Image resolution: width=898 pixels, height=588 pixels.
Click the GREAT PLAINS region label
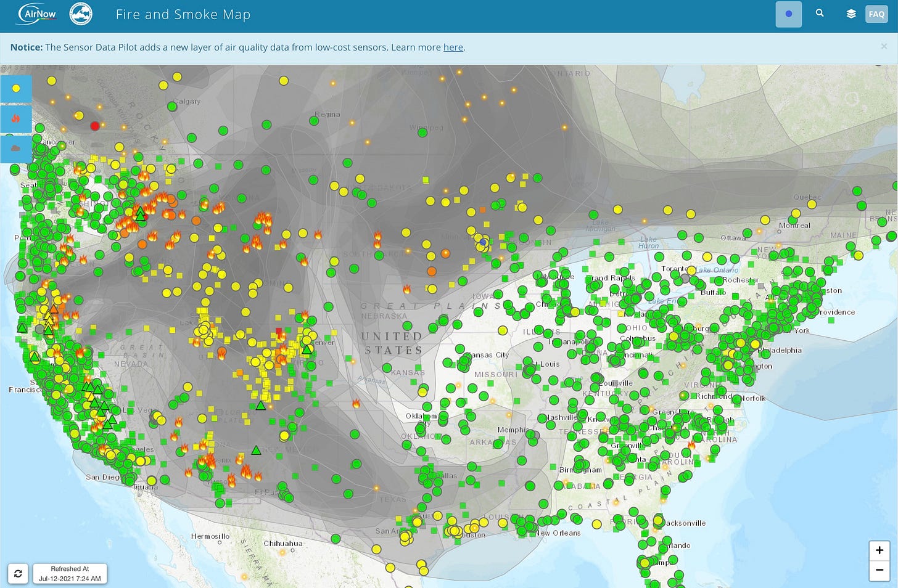431,306
